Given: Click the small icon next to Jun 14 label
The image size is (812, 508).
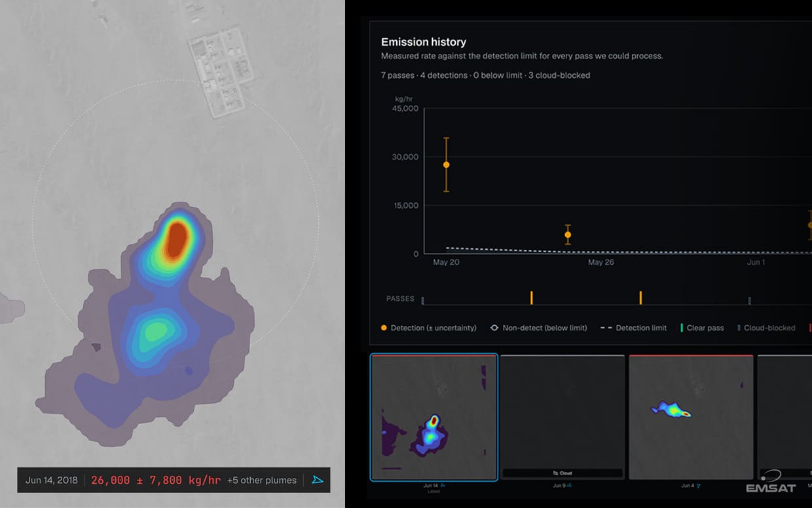Looking at the screenshot, I should (443, 486).
